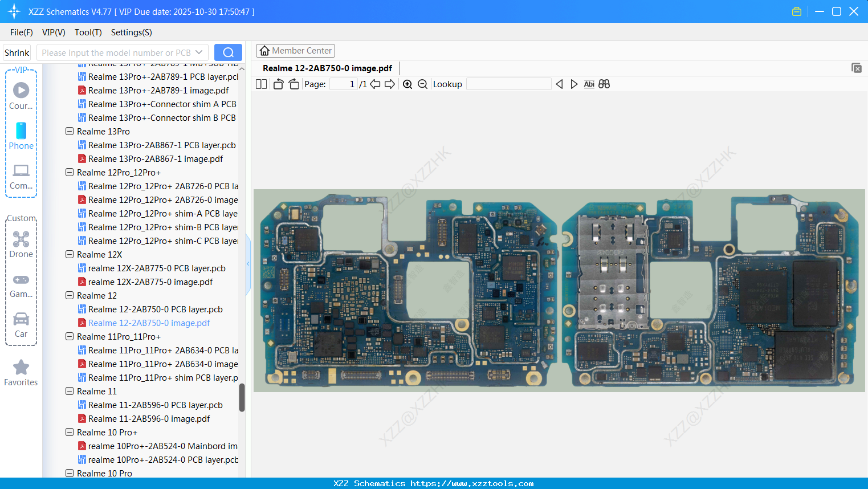Go to next page arrow

390,84
